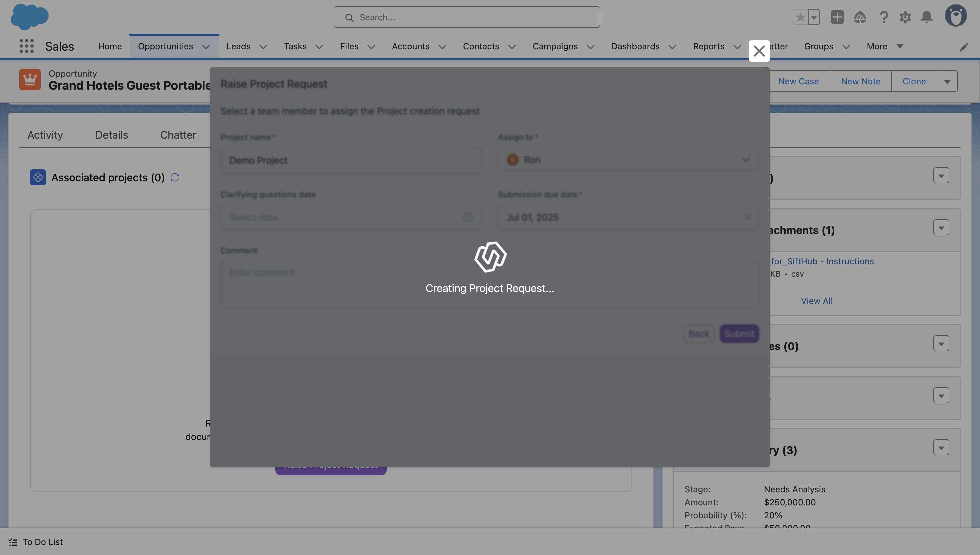Expand the Opportunities tab dropdown chevron
Viewport: 980px width, 555px height.
(x=206, y=47)
